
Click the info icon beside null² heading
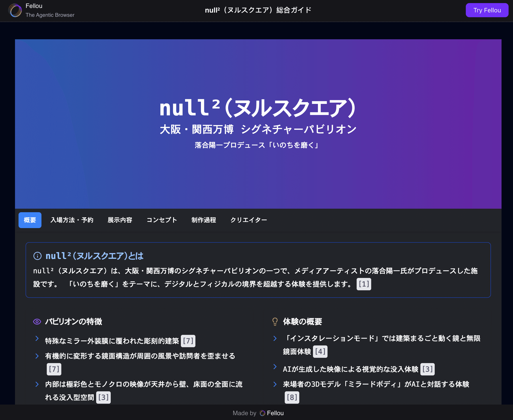click(37, 256)
